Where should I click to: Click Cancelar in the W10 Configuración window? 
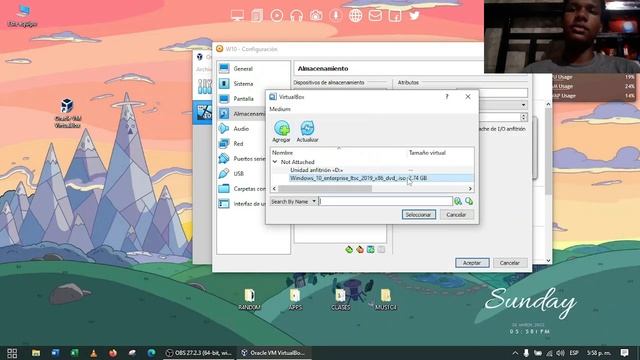pos(510,263)
